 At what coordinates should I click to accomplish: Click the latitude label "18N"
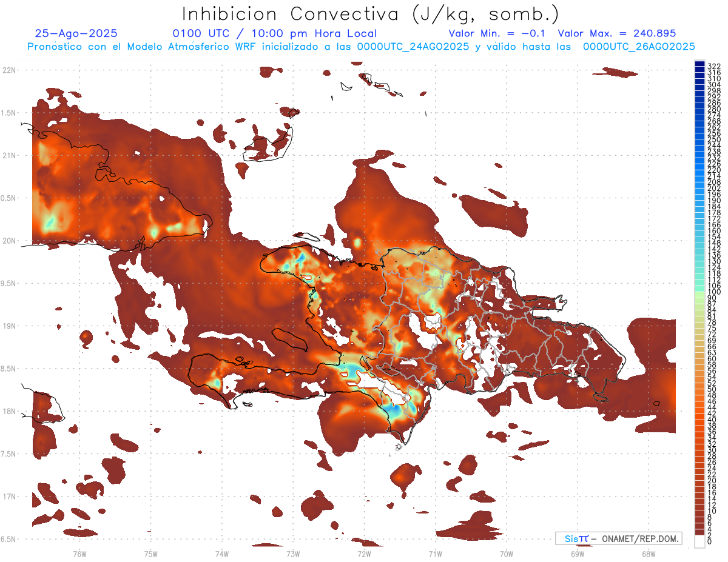click(x=9, y=412)
